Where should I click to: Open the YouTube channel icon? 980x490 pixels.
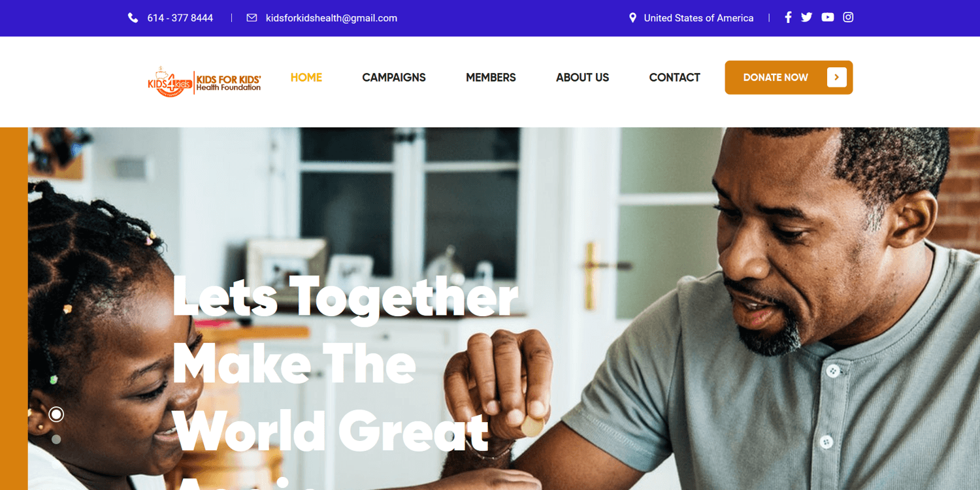tap(828, 18)
